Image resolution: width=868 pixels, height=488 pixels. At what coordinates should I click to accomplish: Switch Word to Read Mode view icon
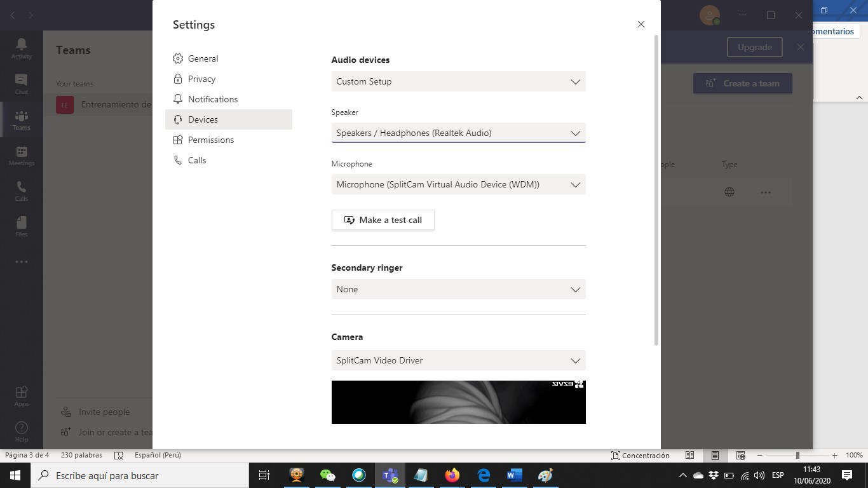pos(689,455)
